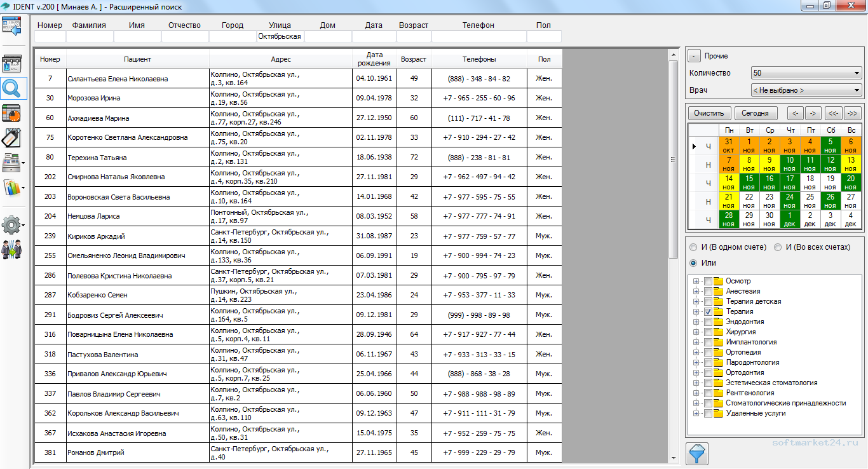Screen dimensions: 868x469
Task: Uncheck the Терапия checkbox
Action: coord(708,311)
